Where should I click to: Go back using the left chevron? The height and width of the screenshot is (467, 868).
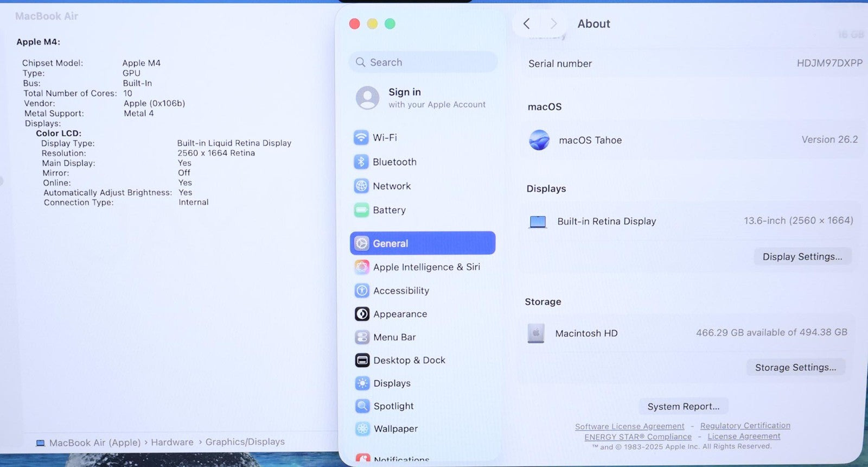[526, 23]
